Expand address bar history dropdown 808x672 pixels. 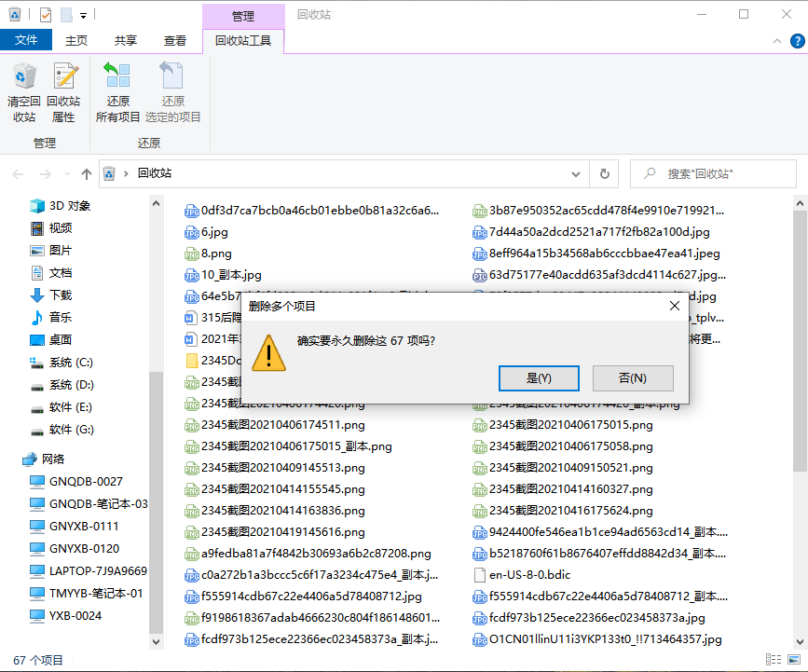(x=576, y=174)
